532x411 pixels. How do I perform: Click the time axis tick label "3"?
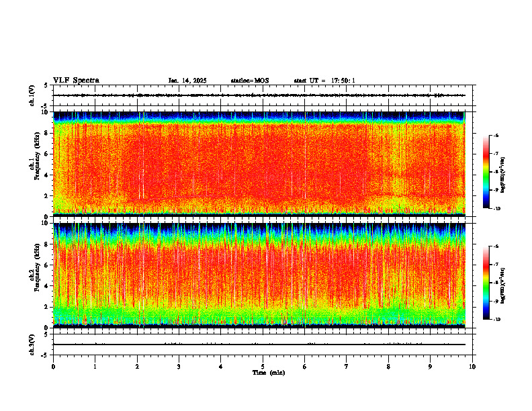[179, 367]
